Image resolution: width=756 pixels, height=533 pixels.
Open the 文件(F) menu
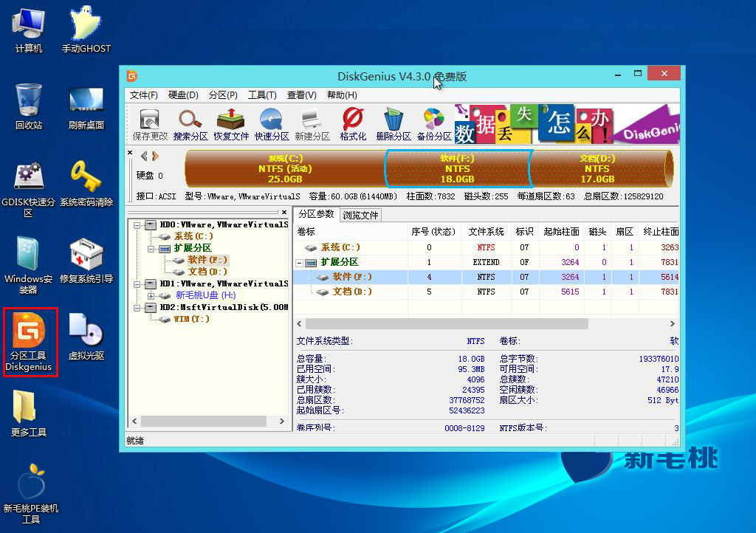pyautogui.click(x=144, y=95)
